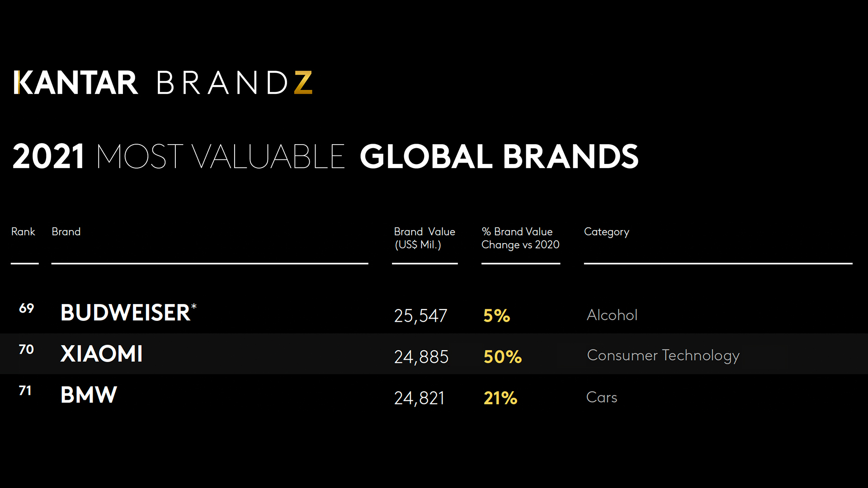The height and width of the screenshot is (488, 868).
Task: Click the KANTAR logo text
Action: click(x=75, y=83)
